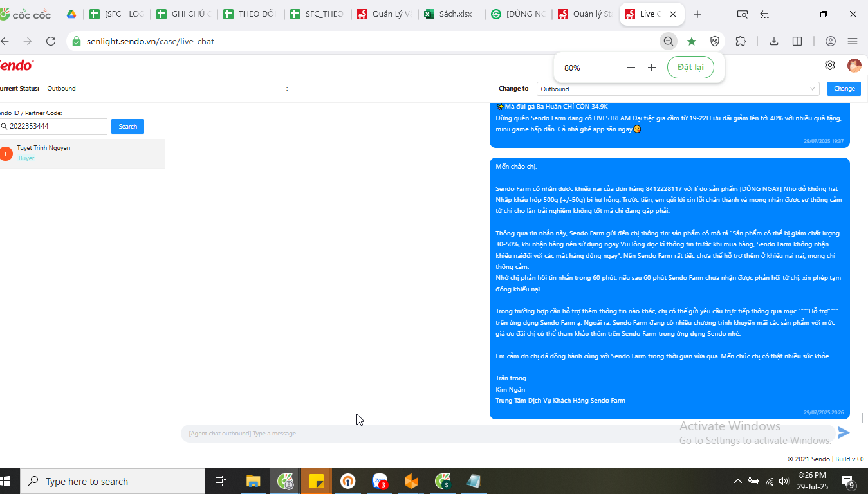
Task: Click the Buyer label under Tuyet Trinh Nguyen
Action: click(26, 158)
